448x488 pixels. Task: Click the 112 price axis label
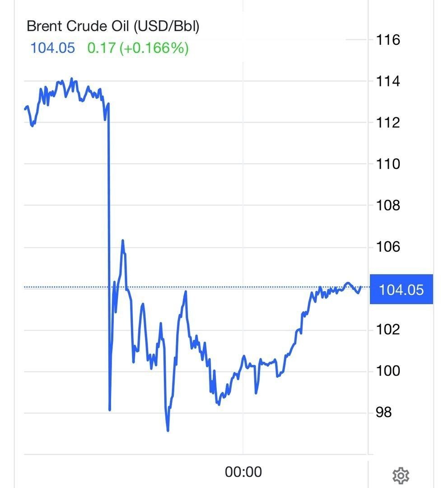click(388, 122)
